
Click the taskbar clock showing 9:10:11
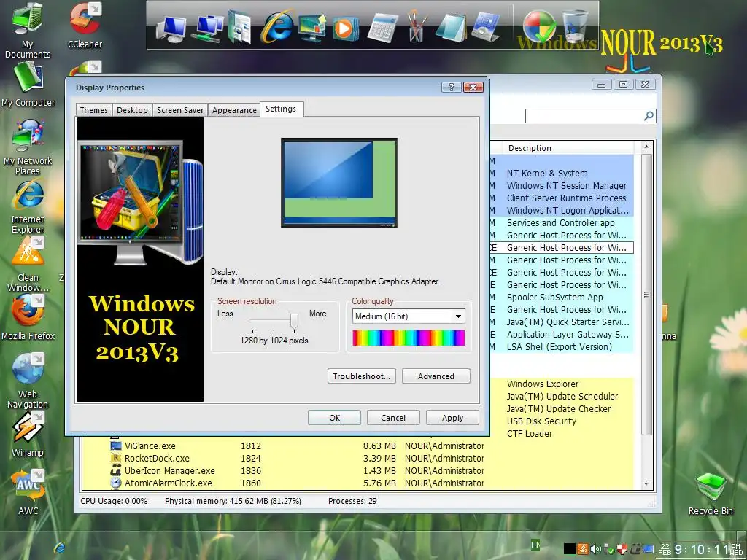701,550
